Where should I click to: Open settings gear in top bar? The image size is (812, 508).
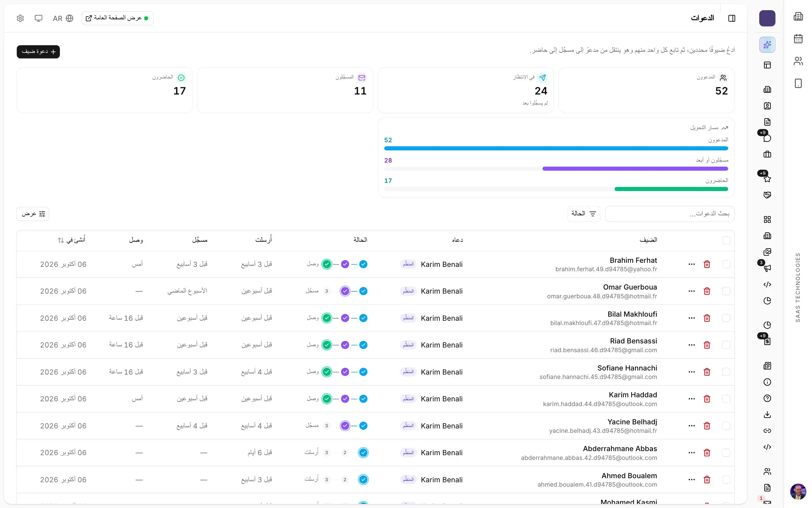click(20, 18)
